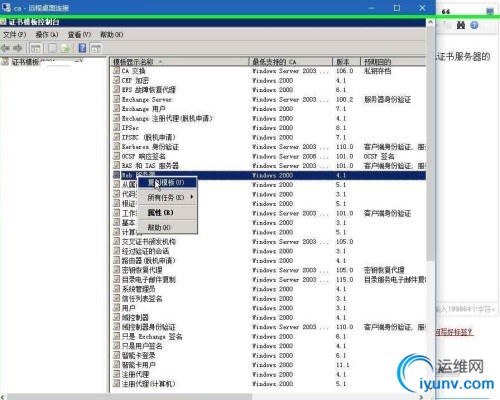The image size is (500, 400).
Task: Click the Export List toolbar icon
Action: pyautogui.click(x=66, y=48)
